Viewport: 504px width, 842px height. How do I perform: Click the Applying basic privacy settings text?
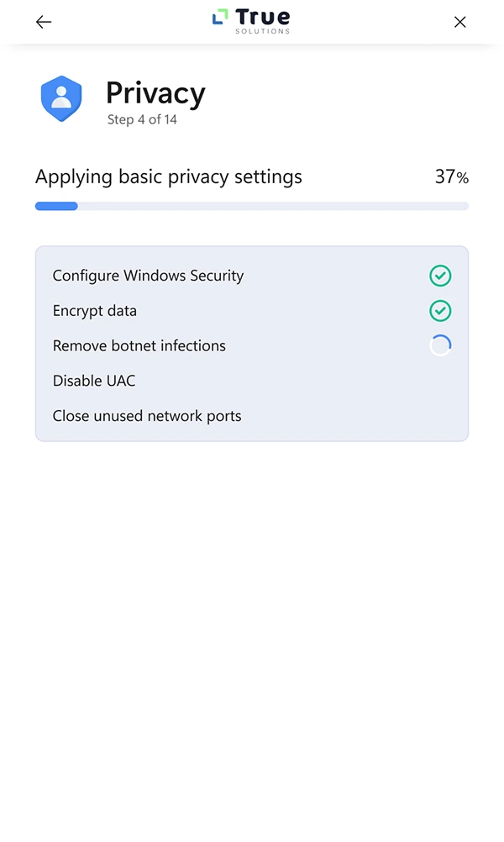click(169, 176)
